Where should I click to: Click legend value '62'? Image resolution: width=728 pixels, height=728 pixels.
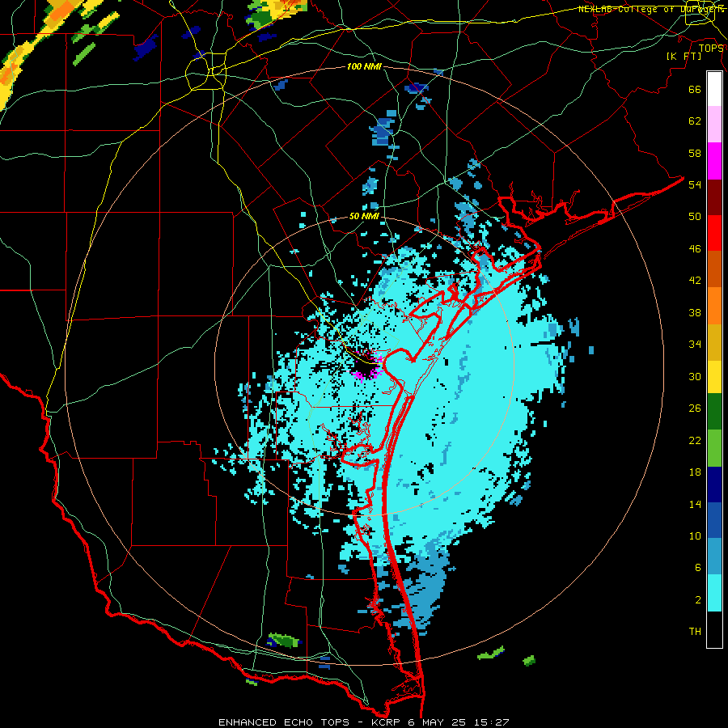click(695, 121)
